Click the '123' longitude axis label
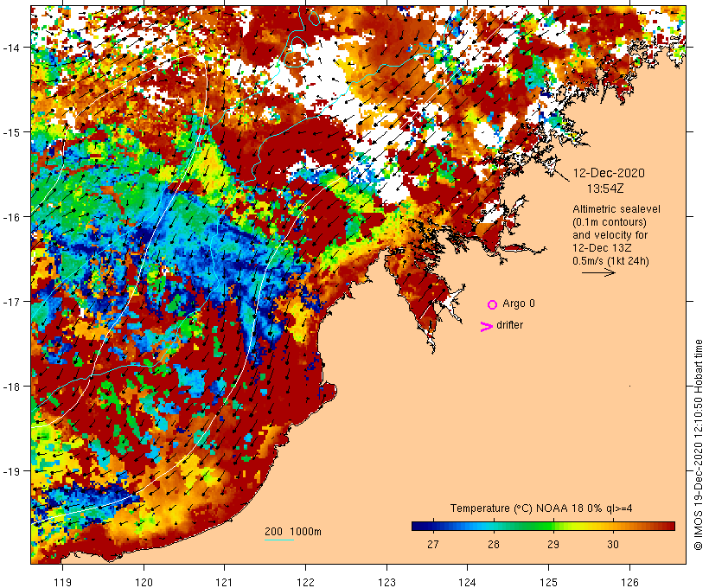The width and height of the screenshot is (709, 588). click(x=386, y=582)
